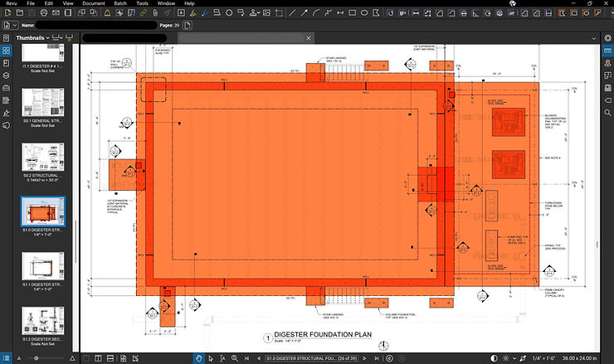614x364 pixels.
Task: Select the S0.2 Structural thumbnail
Action: [42, 157]
